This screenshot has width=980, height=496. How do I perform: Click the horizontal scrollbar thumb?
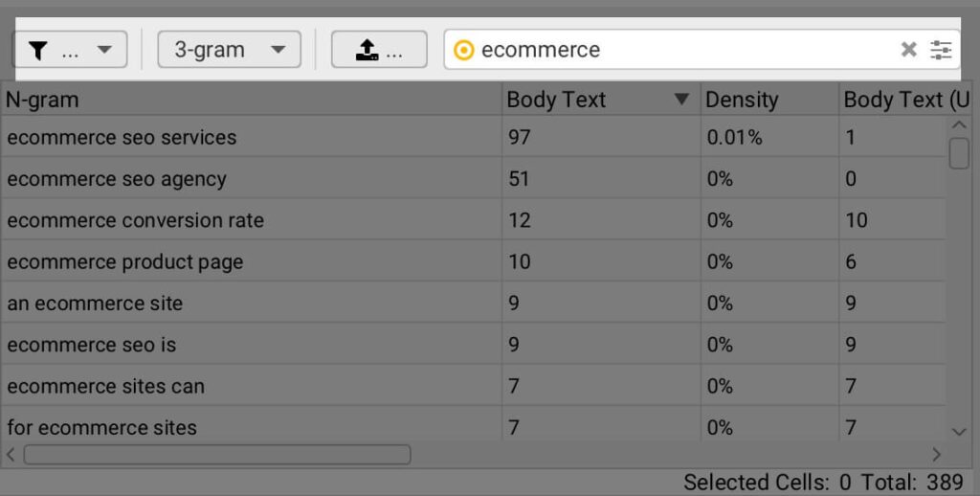tap(217, 455)
